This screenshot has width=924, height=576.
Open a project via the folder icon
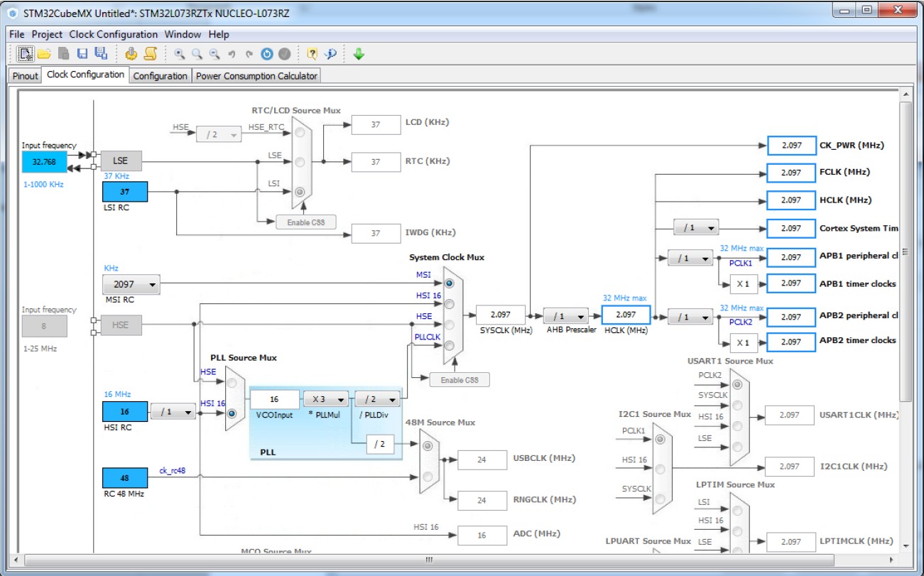(x=44, y=53)
